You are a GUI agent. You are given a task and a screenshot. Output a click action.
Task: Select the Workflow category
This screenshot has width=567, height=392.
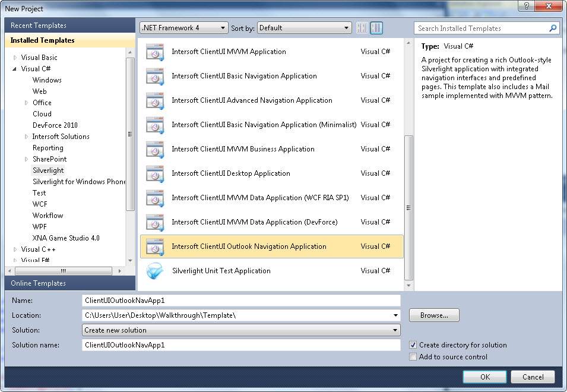[47, 216]
